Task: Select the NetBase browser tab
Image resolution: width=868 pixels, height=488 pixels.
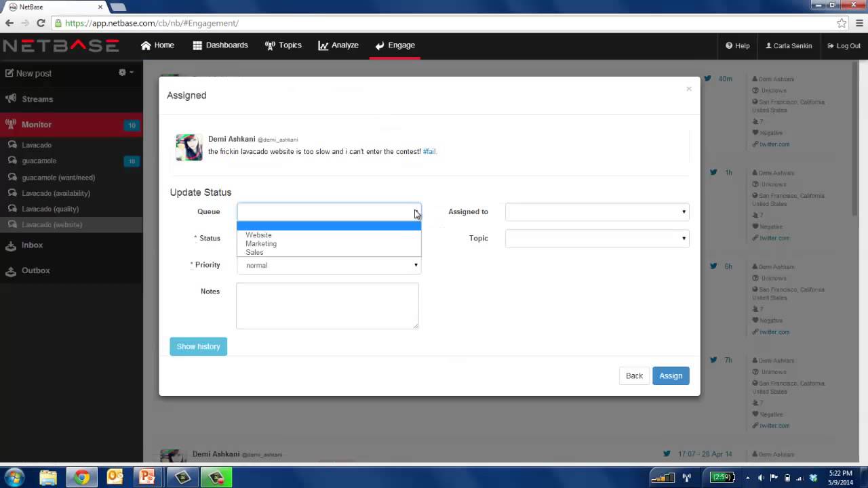Action: [x=54, y=7]
